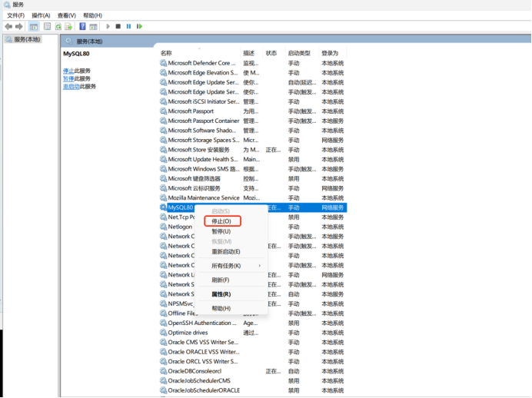Toggle the show/hide console tree toolbar icon

click(34, 26)
